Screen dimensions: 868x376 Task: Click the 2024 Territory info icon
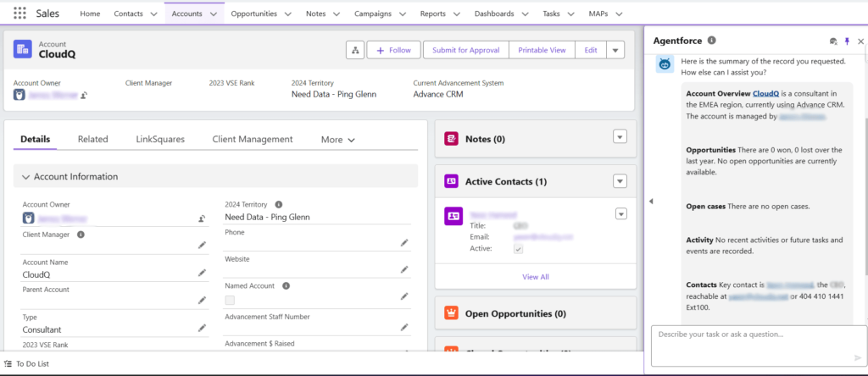[279, 204]
